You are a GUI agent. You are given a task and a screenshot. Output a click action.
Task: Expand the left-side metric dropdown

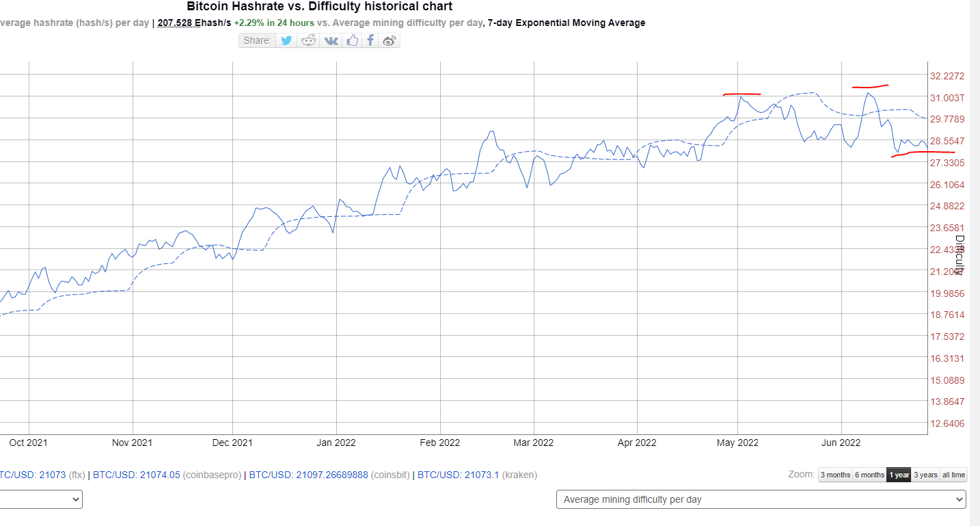41,499
